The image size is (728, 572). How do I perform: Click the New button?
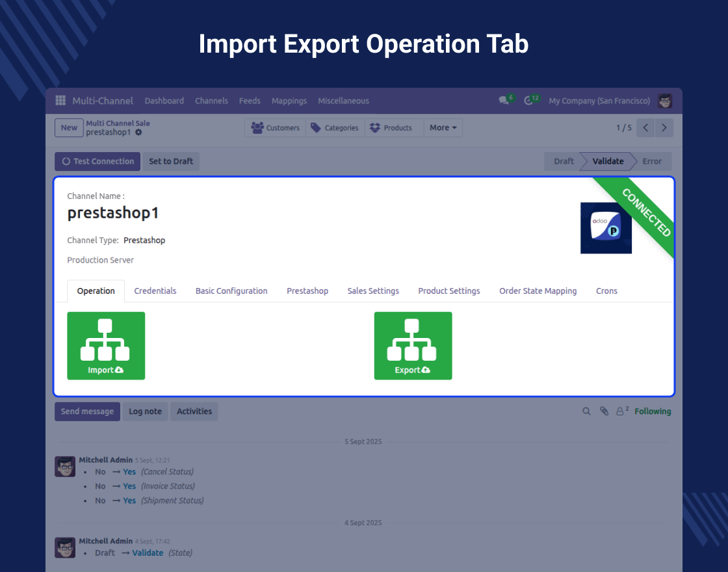pyautogui.click(x=69, y=127)
